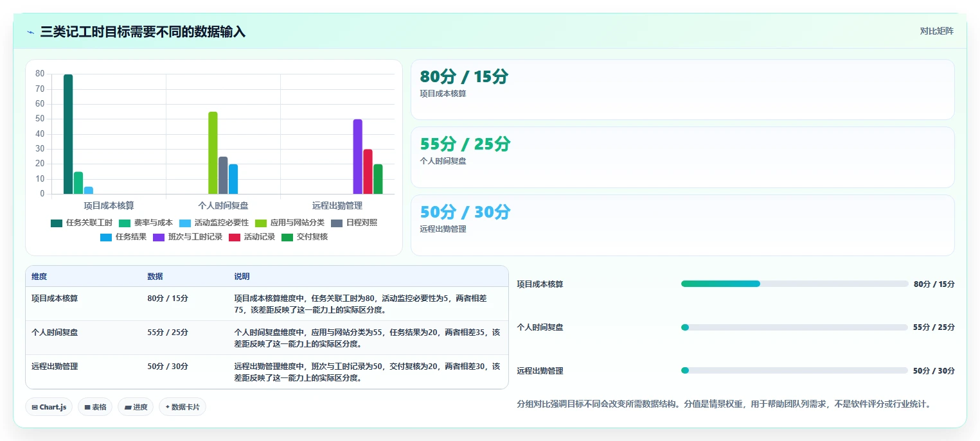Toggle the 活动记录 legend item
This screenshot has height=441, width=980.
click(252, 237)
